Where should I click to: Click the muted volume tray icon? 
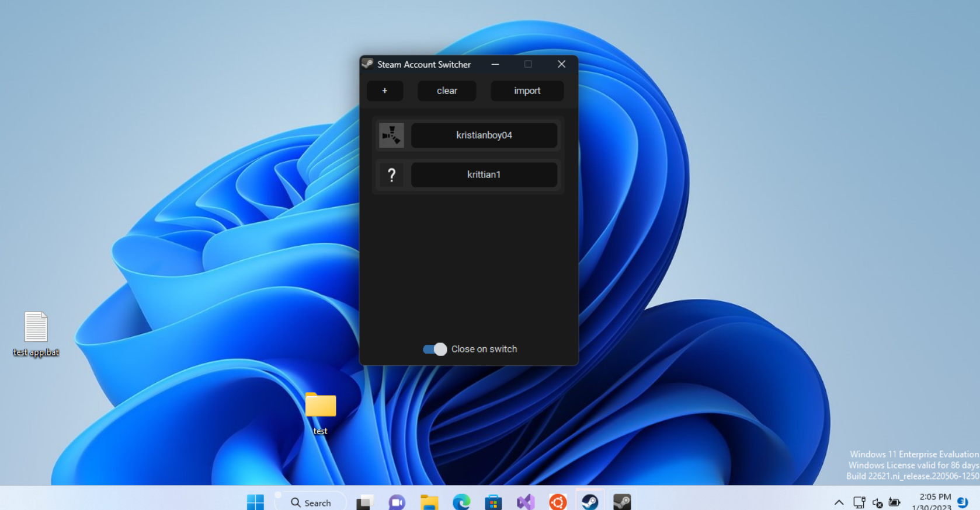pos(877,503)
